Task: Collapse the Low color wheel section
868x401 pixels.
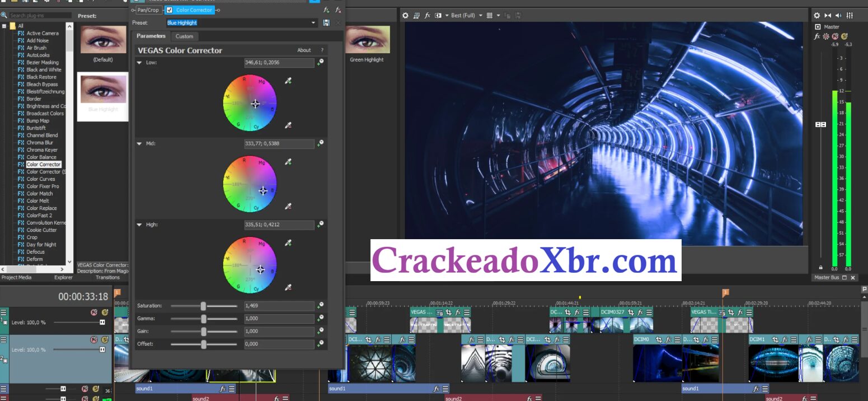Action: (139, 63)
